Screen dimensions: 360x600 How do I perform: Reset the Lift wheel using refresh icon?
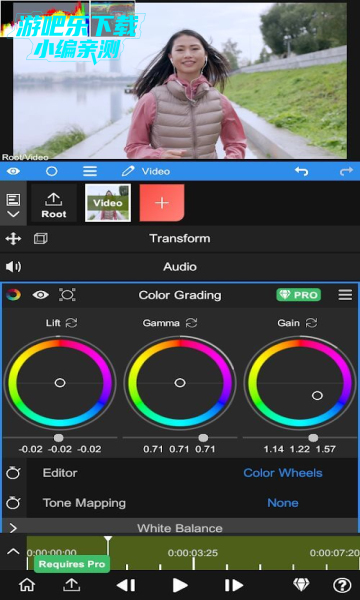[71, 323]
